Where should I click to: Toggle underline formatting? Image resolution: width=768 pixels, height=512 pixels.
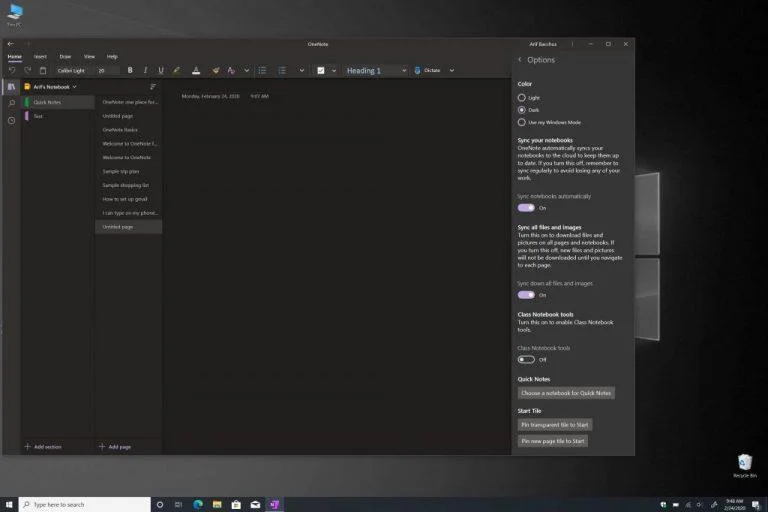click(161, 71)
